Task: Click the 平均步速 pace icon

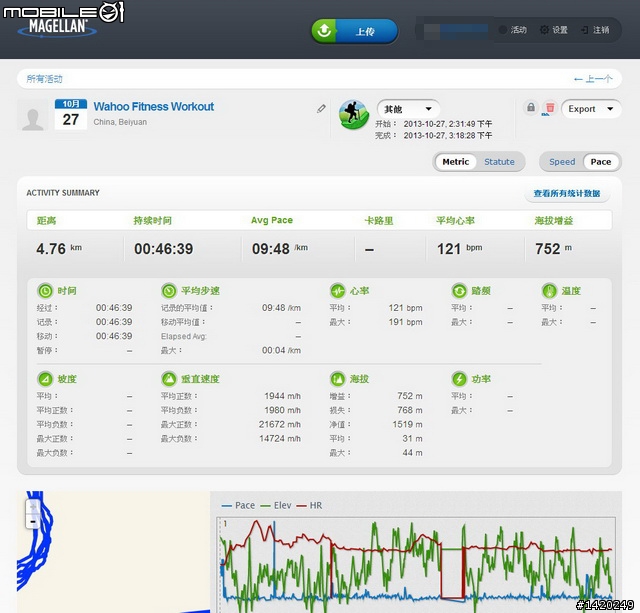Action: [x=169, y=291]
